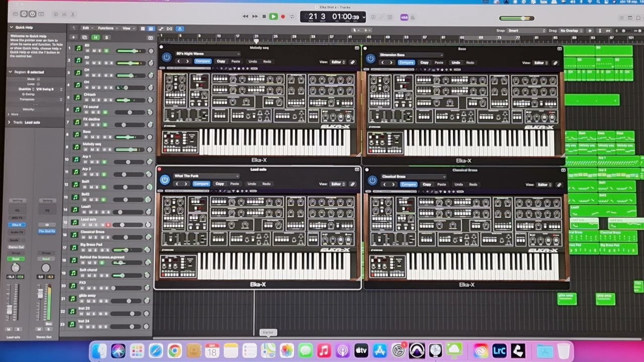Adjust the master volume slider in control bar

click(x=517, y=18)
